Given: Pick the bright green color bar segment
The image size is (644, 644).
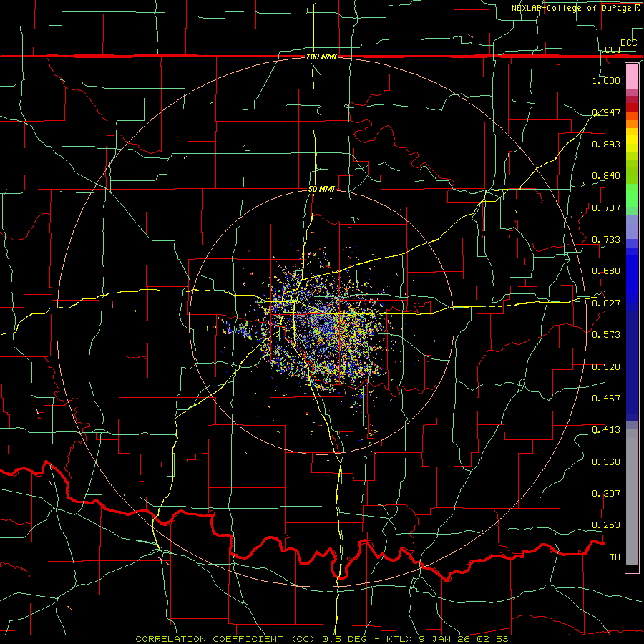Looking at the screenshot, I should [x=632, y=195].
